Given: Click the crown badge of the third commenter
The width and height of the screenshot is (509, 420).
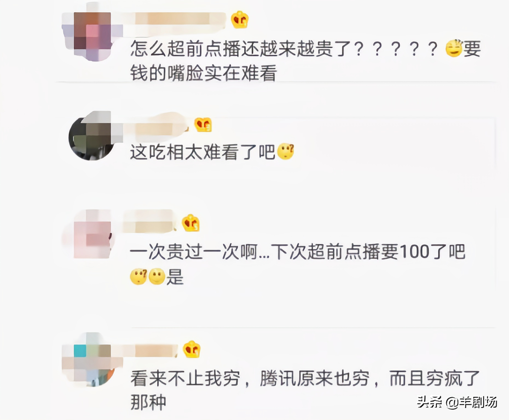Looking at the screenshot, I should 191,223.
